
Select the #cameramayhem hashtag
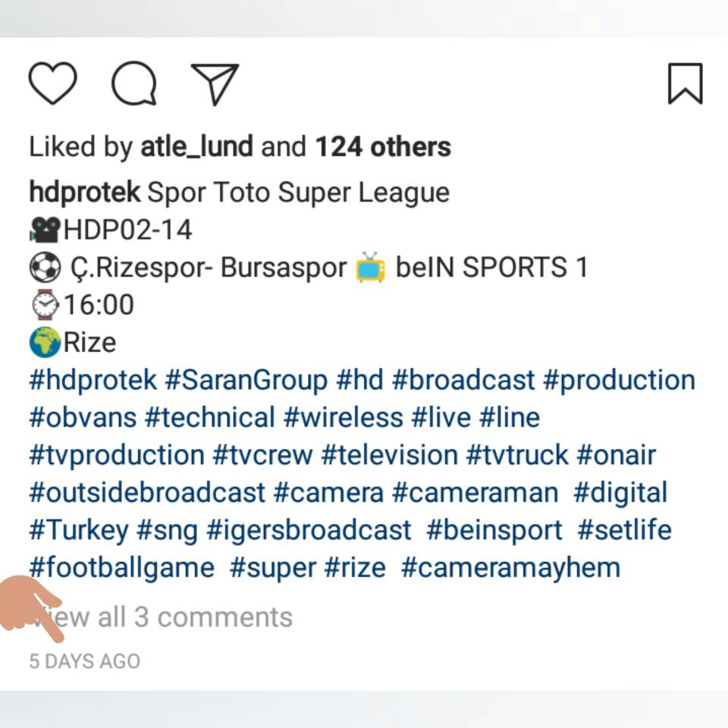pyautogui.click(x=510, y=568)
